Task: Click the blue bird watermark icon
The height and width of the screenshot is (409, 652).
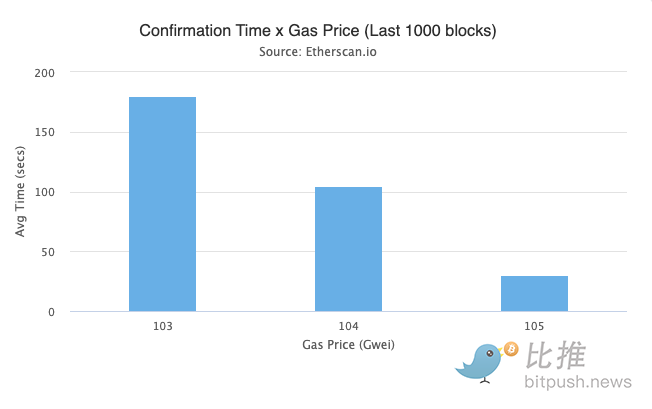Action: pos(479,362)
